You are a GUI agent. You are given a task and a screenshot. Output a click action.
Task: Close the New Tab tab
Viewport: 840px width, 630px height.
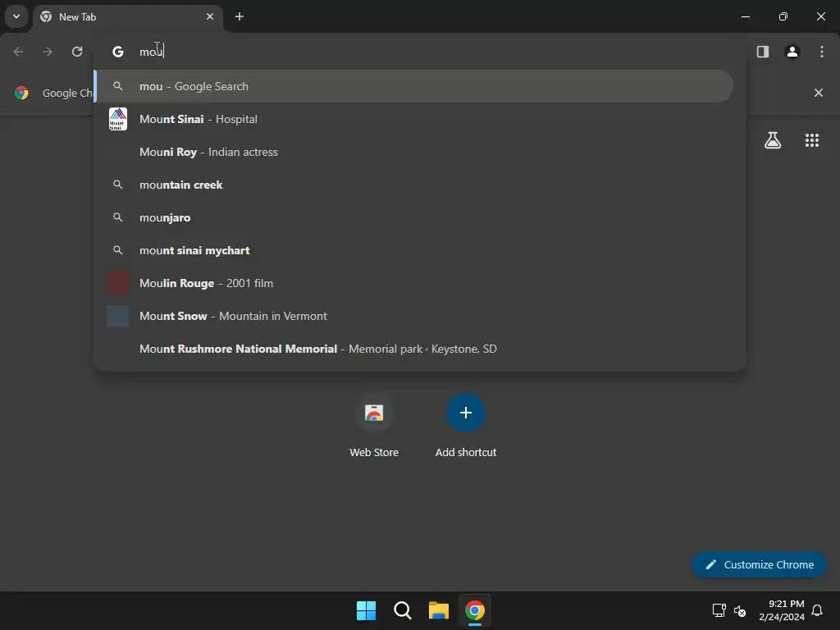click(210, 16)
